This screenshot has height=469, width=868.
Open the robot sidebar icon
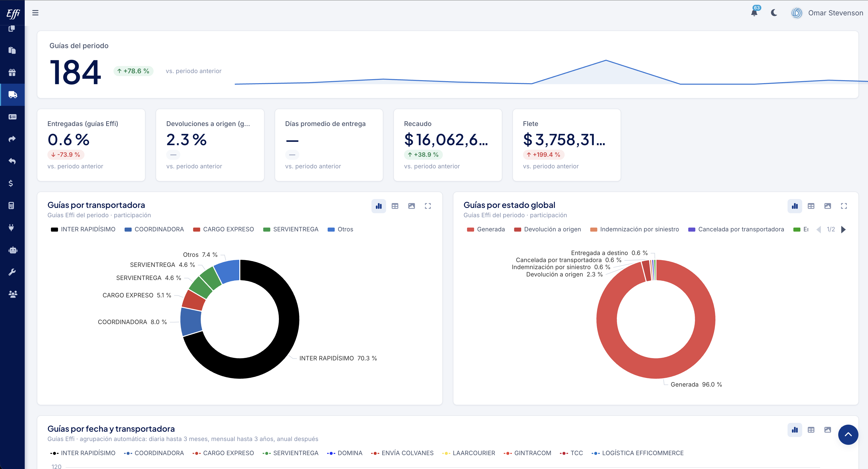click(x=13, y=250)
